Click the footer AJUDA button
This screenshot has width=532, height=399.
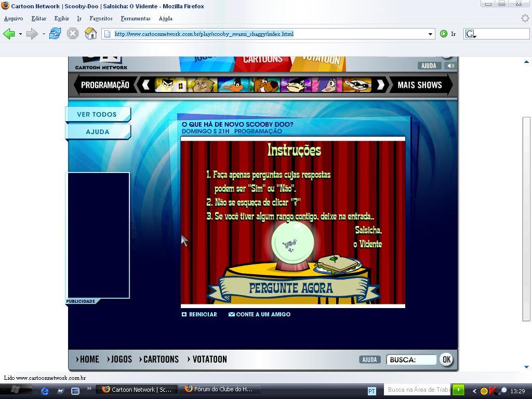[370, 360]
